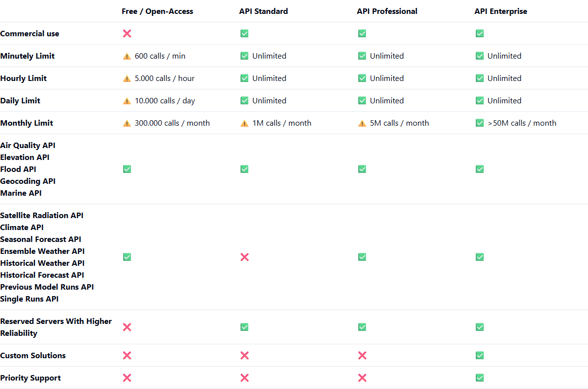This screenshot has width=588, height=389.
Task: Click the Ensemble Weather API label
Action: coord(42,251)
